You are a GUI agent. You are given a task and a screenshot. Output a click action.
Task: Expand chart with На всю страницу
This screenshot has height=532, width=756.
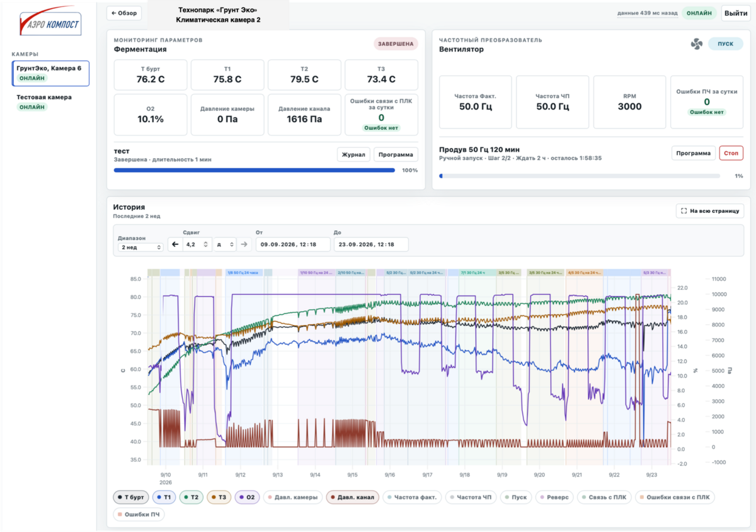(710, 211)
